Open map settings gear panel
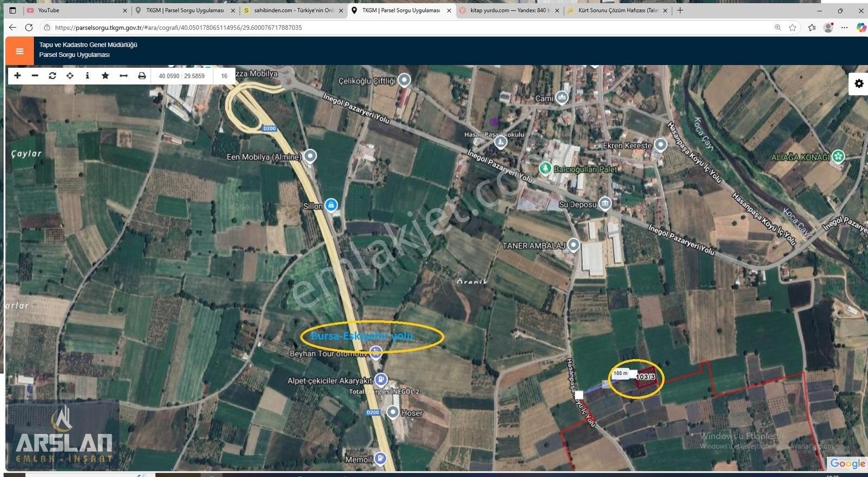Viewport: 868px width, 477px height. pyautogui.click(x=859, y=83)
